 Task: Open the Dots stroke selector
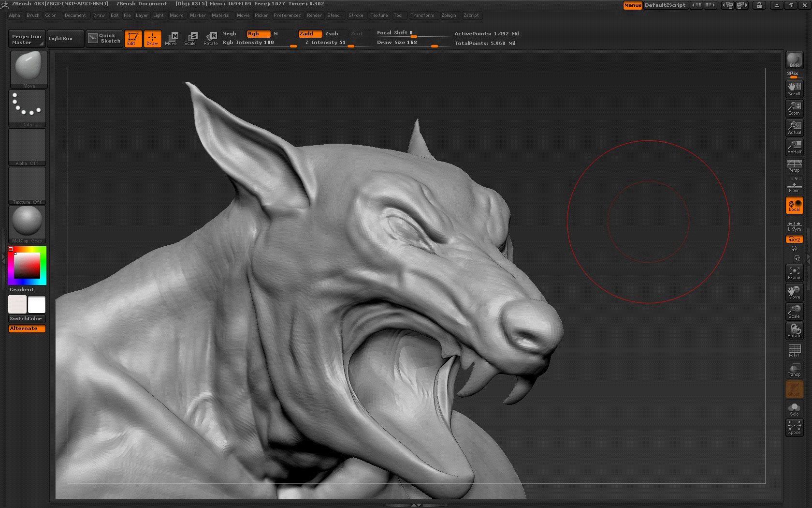[27, 106]
